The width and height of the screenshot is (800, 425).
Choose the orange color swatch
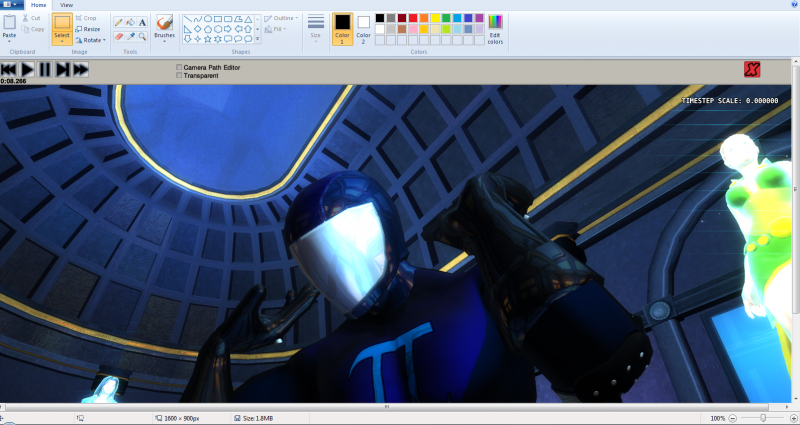424,18
